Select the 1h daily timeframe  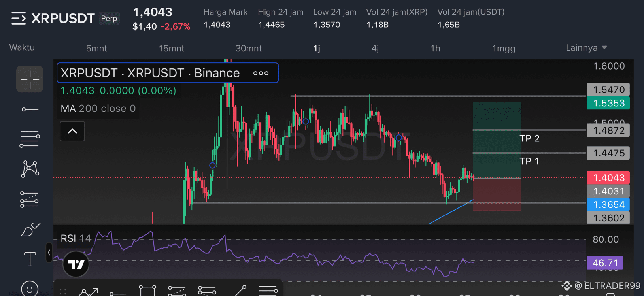(435, 48)
